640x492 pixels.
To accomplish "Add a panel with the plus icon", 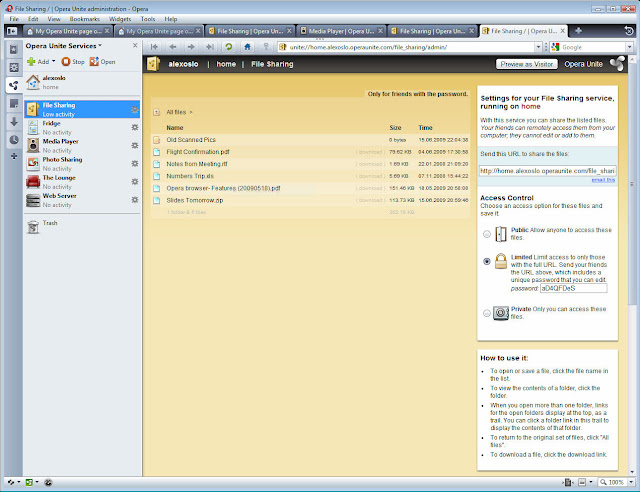I will coord(14,156).
